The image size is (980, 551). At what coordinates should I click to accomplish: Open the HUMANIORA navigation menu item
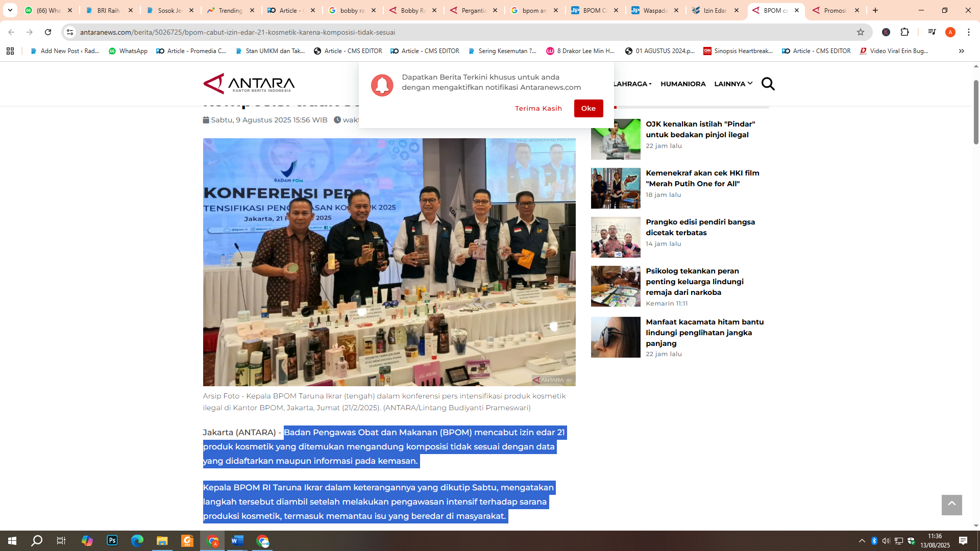tap(683, 84)
